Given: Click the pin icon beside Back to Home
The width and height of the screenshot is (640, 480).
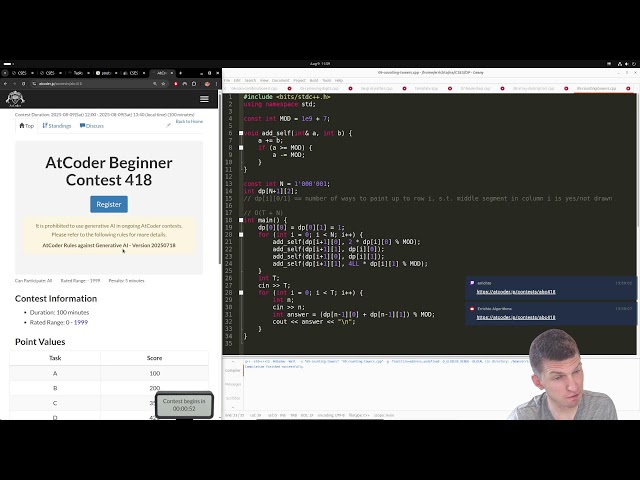Looking at the screenshot, I should pos(168,125).
